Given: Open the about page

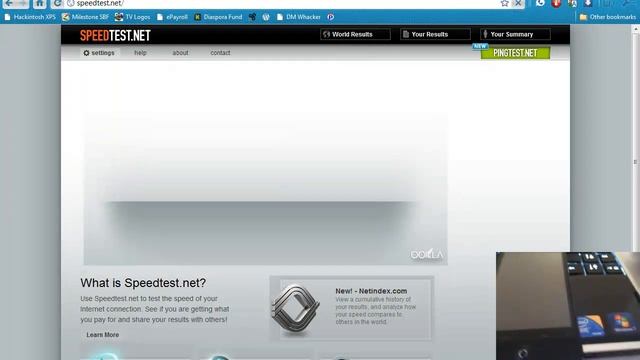Looking at the screenshot, I should [180, 53].
